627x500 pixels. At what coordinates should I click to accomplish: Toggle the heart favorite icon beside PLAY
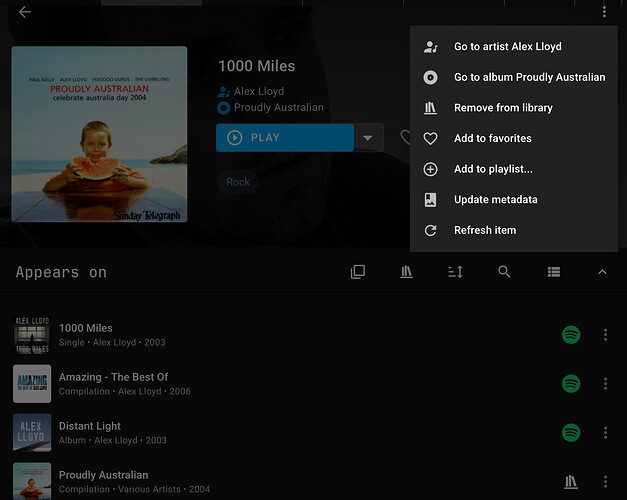(x=405, y=137)
